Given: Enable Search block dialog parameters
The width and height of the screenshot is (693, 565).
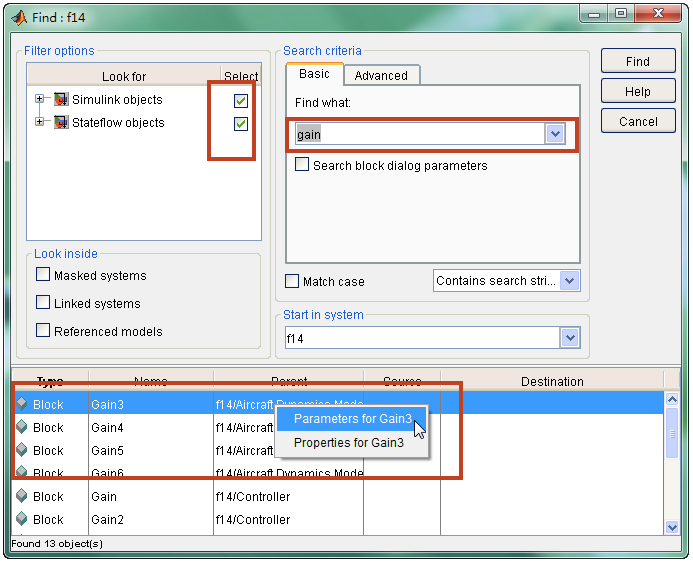Looking at the screenshot, I should [x=302, y=164].
